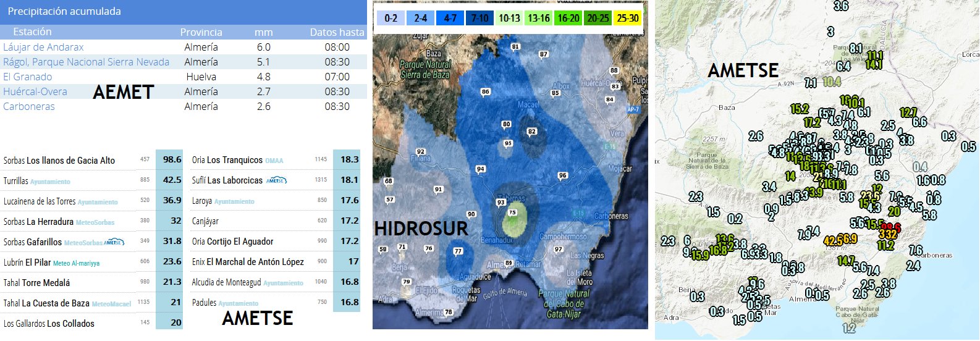The width and height of the screenshot is (980, 341).
Task: Select the Oria Los Tranquicos row
Action: click(x=276, y=159)
